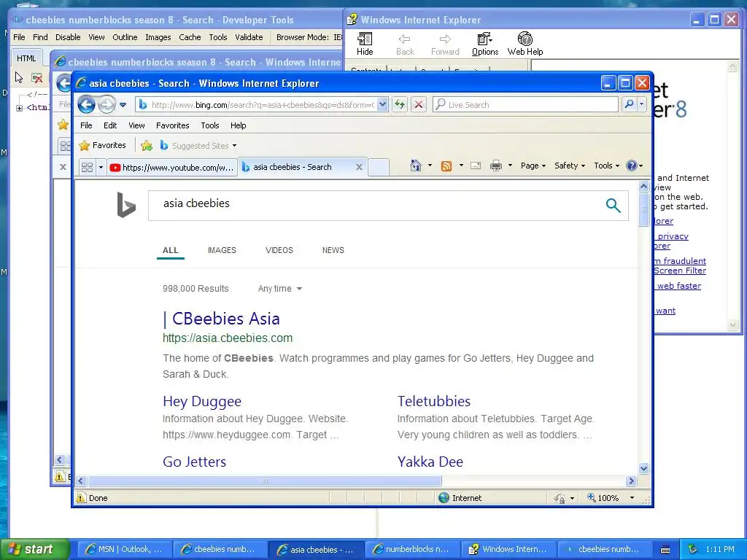Click the Hey Duggee link
The height and width of the screenshot is (560, 747).
tap(202, 402)
